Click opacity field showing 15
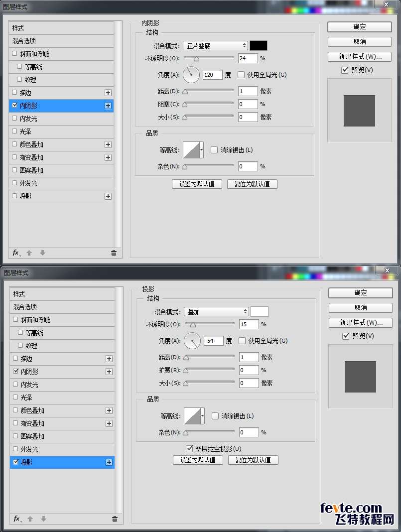 (249, 324)
